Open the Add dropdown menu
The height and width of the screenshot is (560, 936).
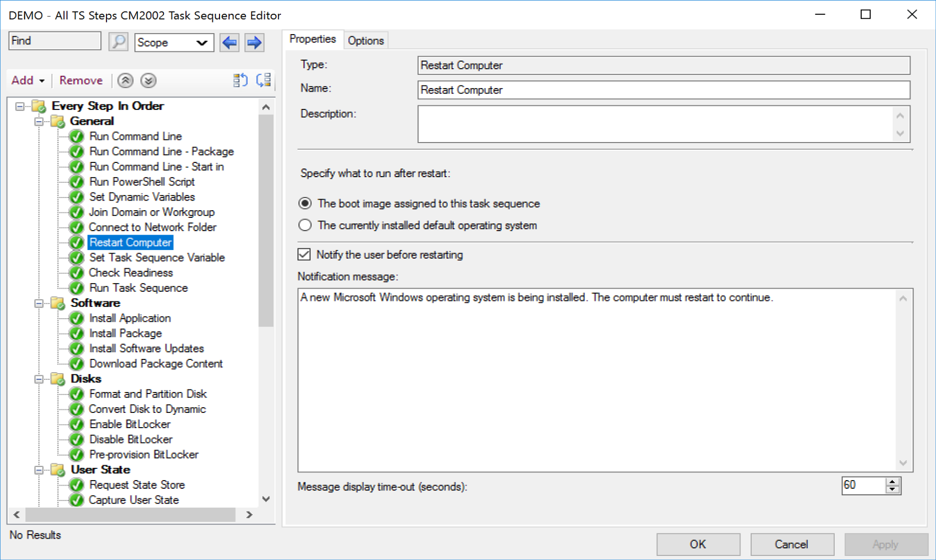point(28,80)
